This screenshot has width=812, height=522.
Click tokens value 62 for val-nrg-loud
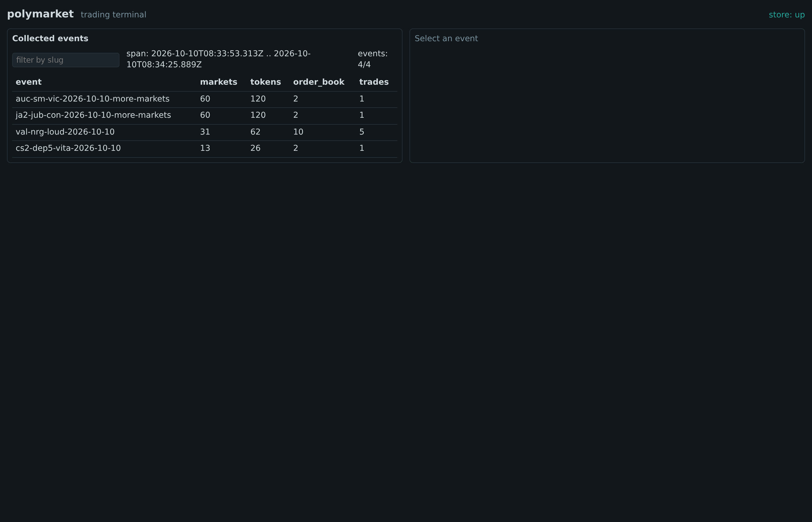tap(255, 132)
